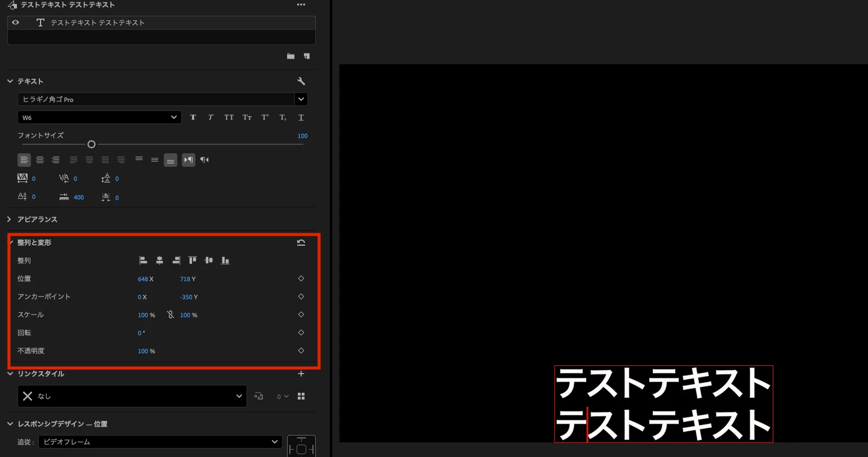The image size is (868, 457).
Task: Click the four-square grid icon in リンクスタイル
Action: click(x=301, y=396)
